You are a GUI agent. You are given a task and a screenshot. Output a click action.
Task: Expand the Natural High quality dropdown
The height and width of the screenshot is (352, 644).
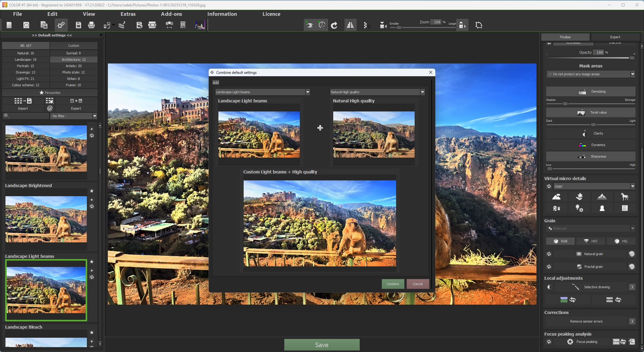click(x=422, y=92)
